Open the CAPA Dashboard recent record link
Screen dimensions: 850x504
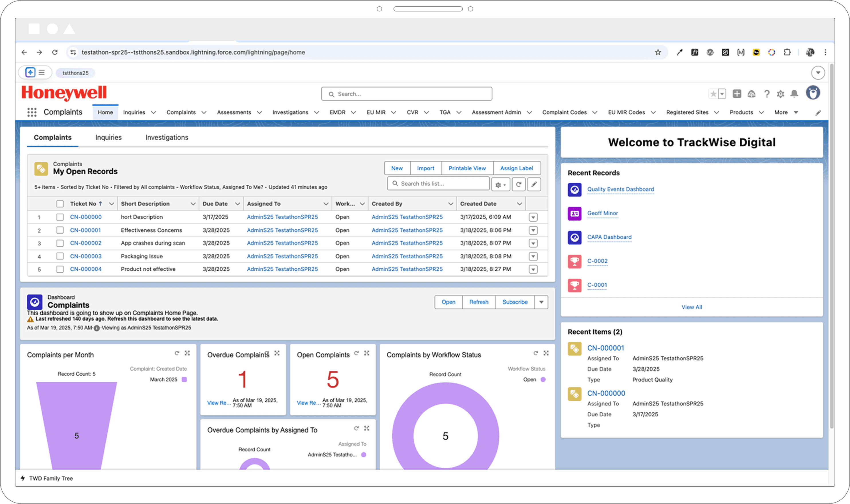pos(609,237)
